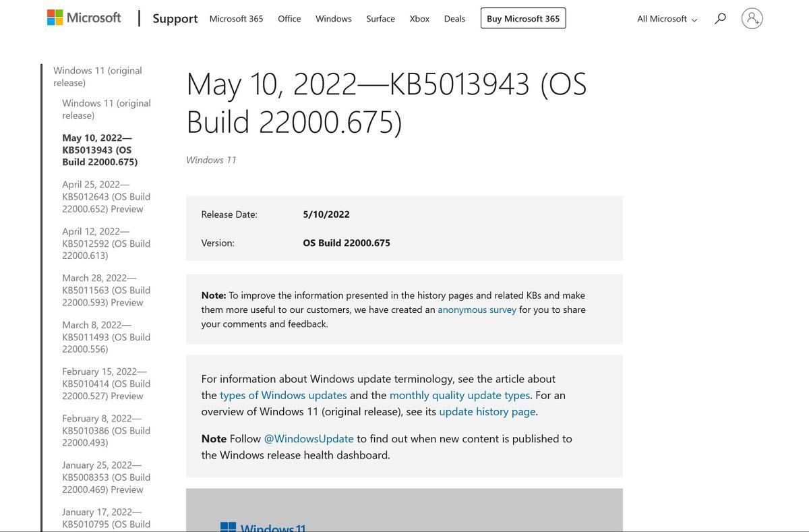Viewport: 809px width, 532px height.
Task: Select indented Windows 11 (original release) sidebar entry
Action: (107, 109)
